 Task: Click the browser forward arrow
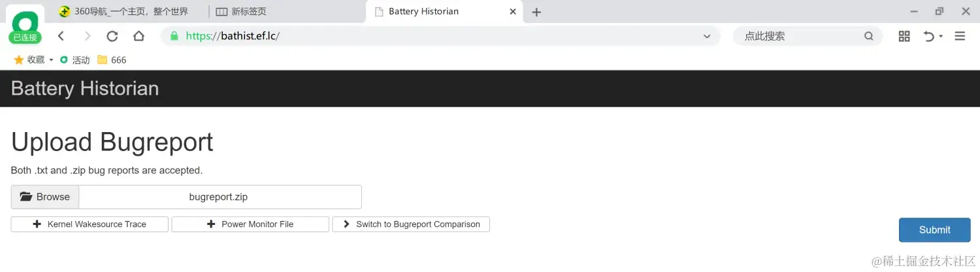click(88, 37)
